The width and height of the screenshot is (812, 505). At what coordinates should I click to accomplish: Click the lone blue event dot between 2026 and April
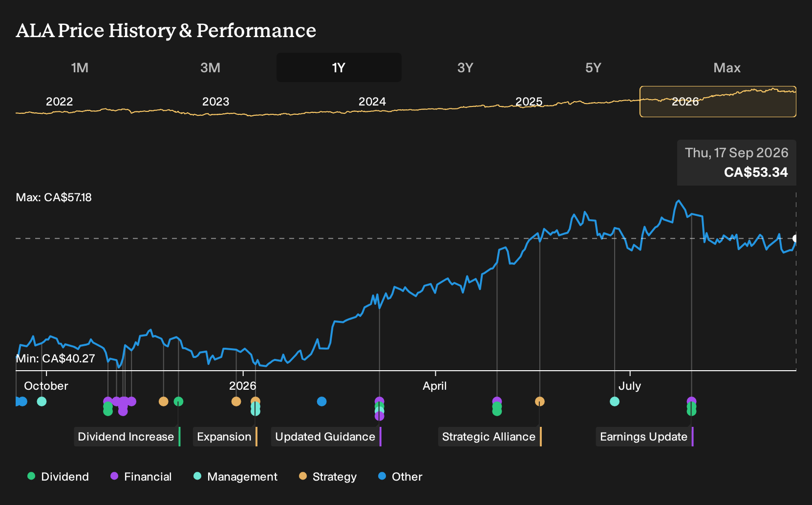pos(321,401)
